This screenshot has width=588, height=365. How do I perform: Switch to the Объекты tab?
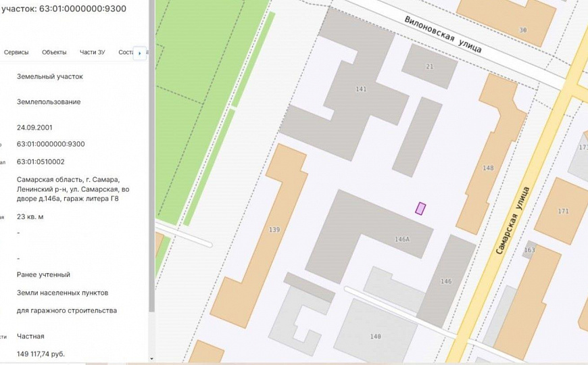coord(54,53)
